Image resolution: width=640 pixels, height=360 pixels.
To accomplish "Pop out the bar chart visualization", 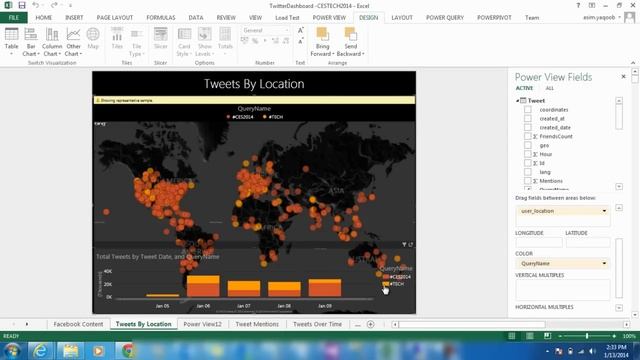I will click(x=411, y=244).
